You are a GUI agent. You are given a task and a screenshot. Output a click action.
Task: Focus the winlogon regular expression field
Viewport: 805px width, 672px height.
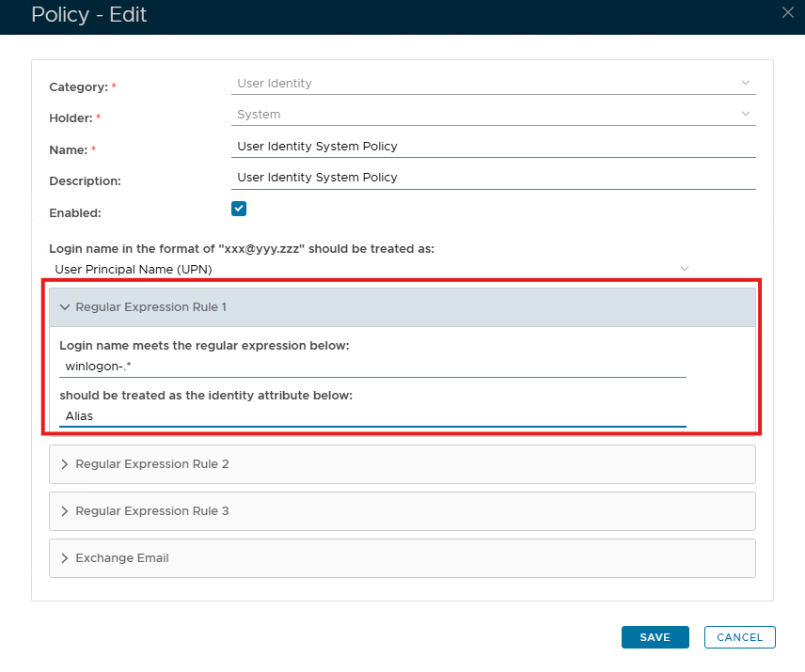click(371, 366)
